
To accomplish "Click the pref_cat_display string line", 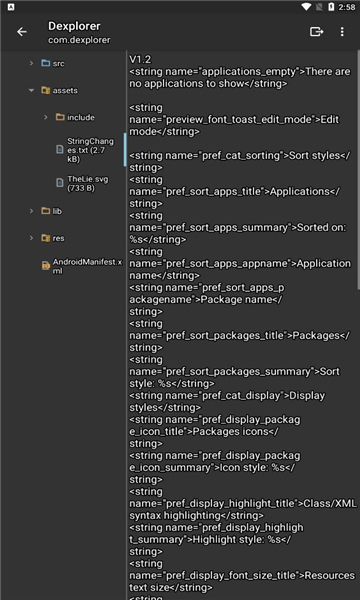I will [227, 401].
